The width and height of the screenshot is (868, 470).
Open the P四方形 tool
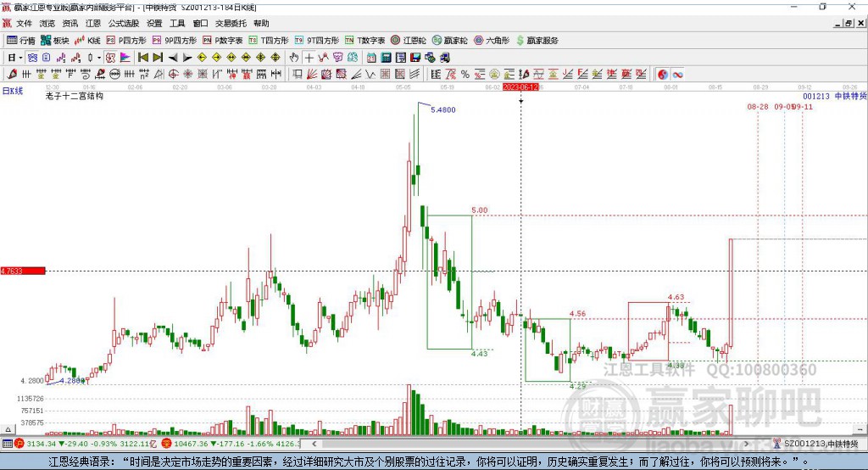click(x=126, y=41)
